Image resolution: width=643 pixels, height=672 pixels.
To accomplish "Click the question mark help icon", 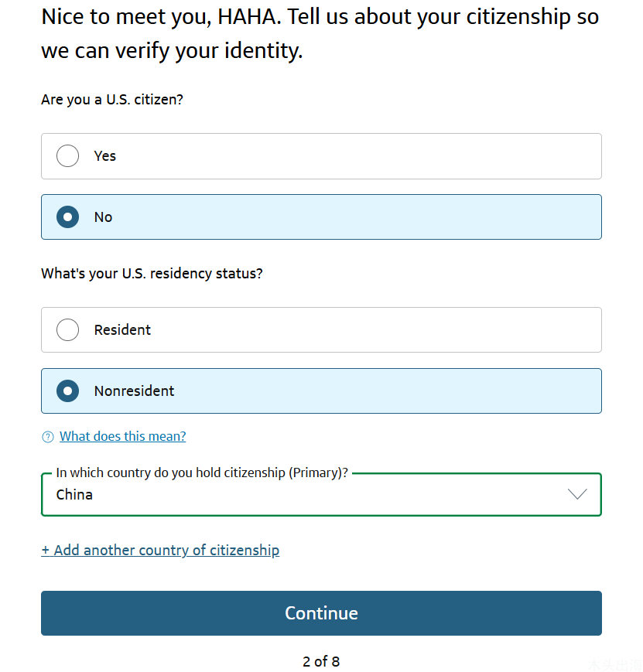I will pyautogui.click(x=48, y=437).
